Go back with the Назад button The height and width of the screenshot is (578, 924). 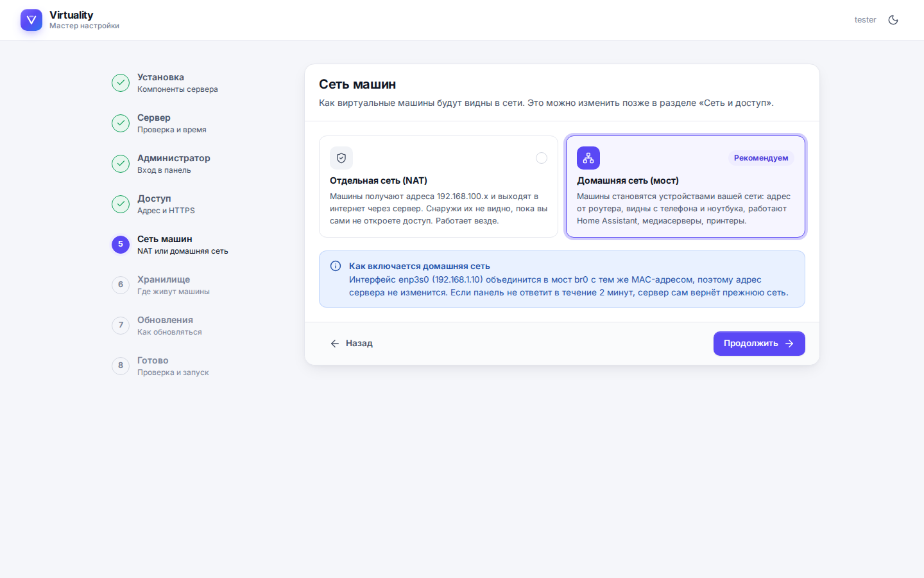(x=352, y=344)
